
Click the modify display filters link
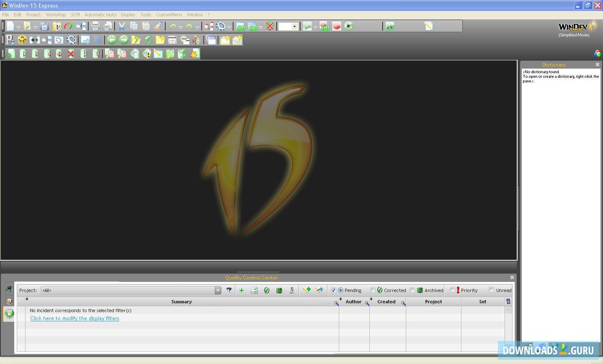coord(75,318)
